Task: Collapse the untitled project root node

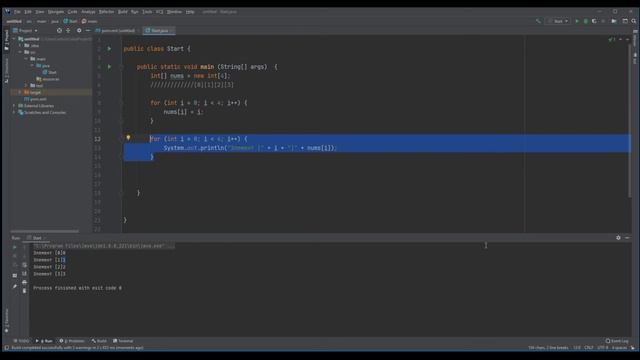Action: (14, 39)
